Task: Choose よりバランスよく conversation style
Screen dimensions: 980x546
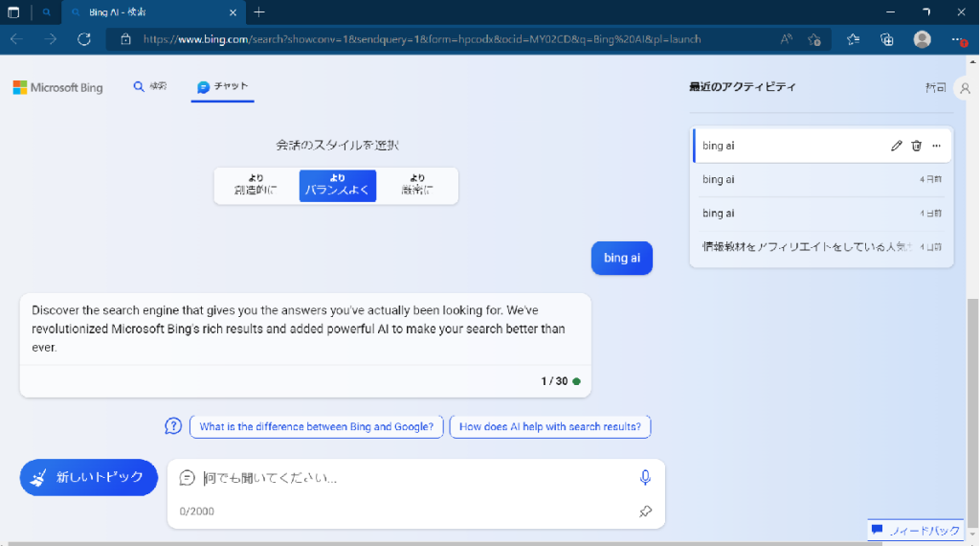Action: [338, 185]
